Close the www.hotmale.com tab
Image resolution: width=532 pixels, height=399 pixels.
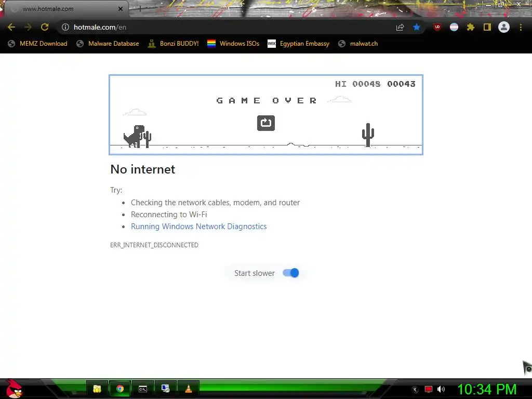(x=121, y=9)
